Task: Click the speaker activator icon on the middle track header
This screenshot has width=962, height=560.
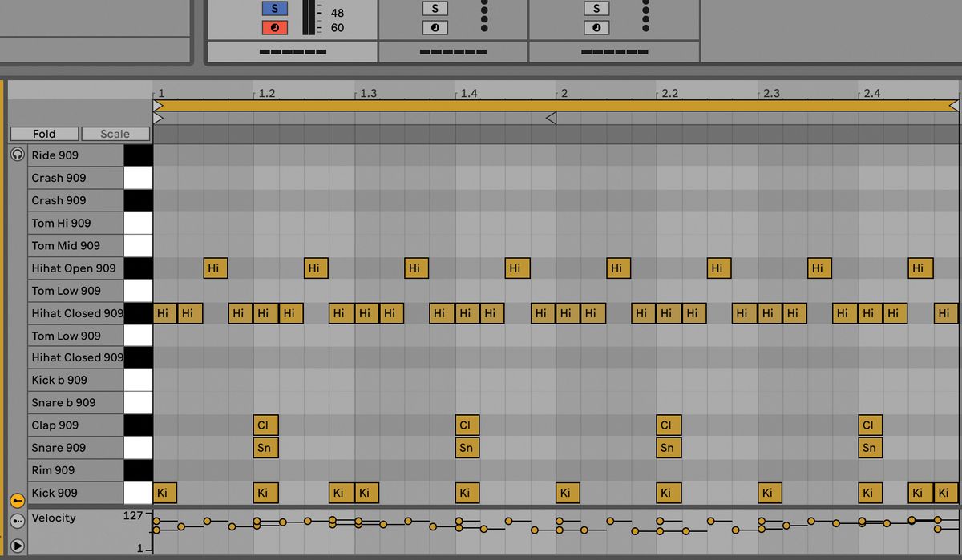Action: click(434, 26)
